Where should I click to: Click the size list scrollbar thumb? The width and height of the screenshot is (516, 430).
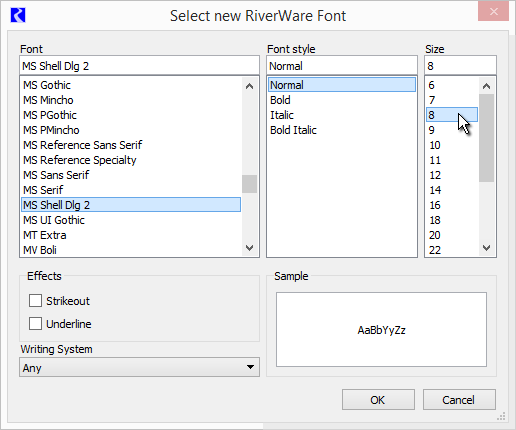point(486,138)
